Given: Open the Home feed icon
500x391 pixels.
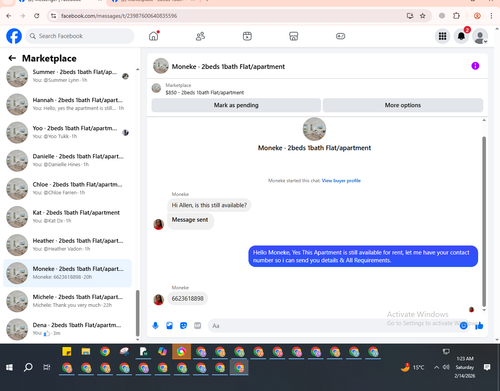Looking at the screenshot, I should (154, 36).
